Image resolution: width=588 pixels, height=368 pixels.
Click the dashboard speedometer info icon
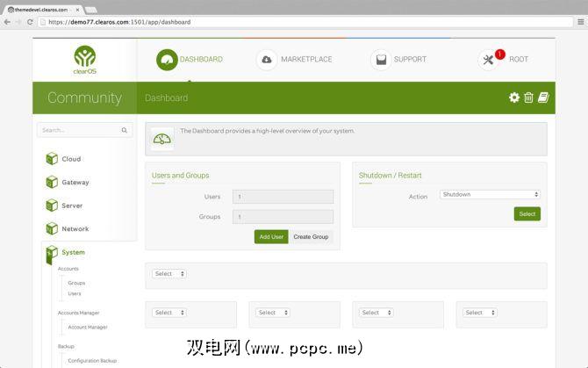coord(162,139)
